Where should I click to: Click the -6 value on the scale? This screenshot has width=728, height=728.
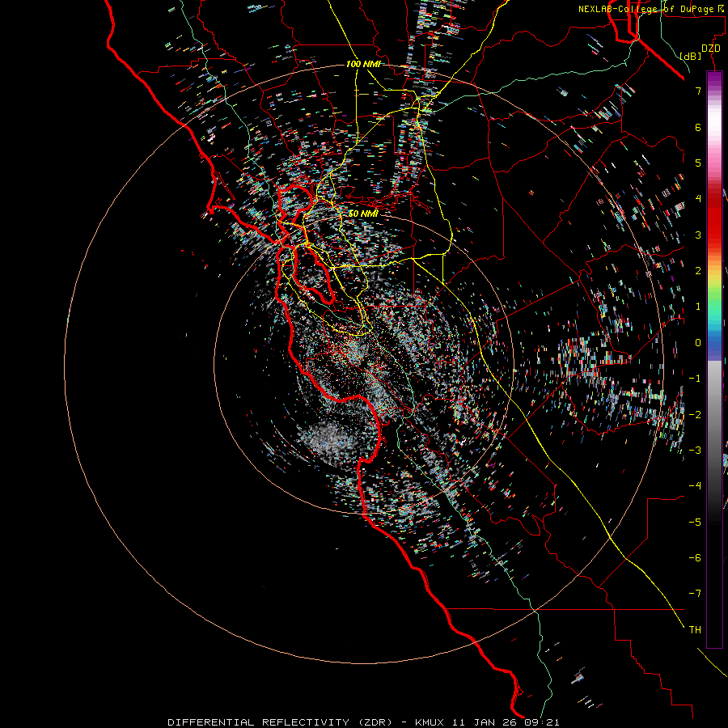coord(695,557)
